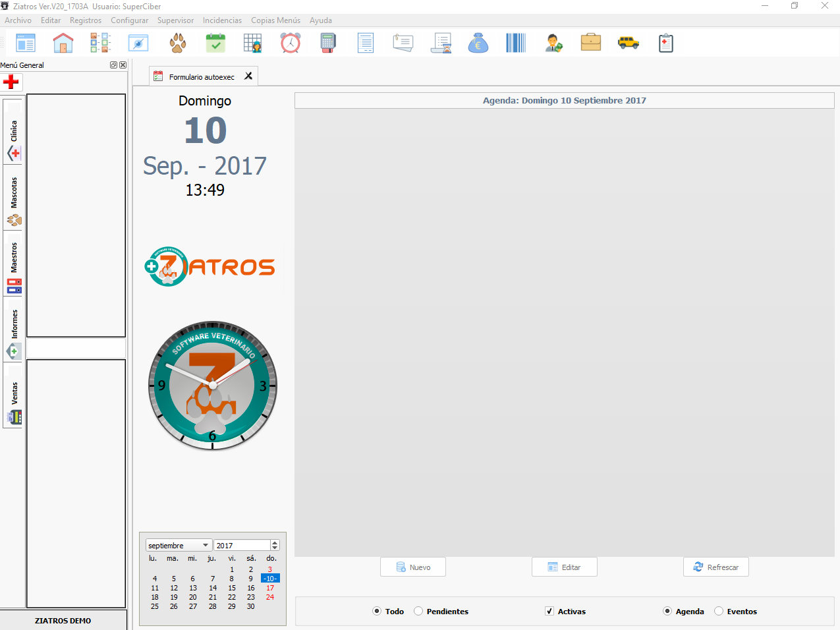This screenshot has width=840, height=630.
Task: Select day 15 in the calendar
Action: click(232, 588)
